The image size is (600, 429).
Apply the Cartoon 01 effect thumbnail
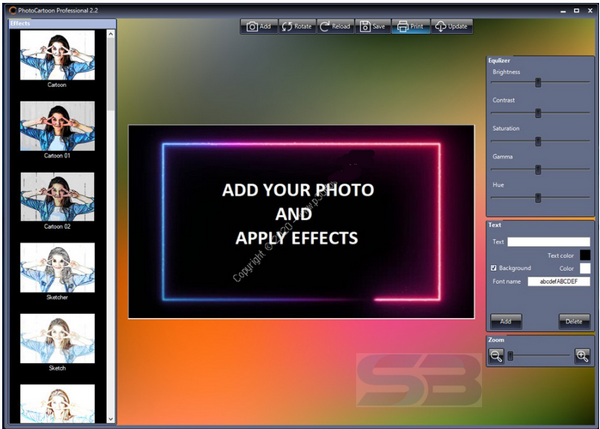57,126
